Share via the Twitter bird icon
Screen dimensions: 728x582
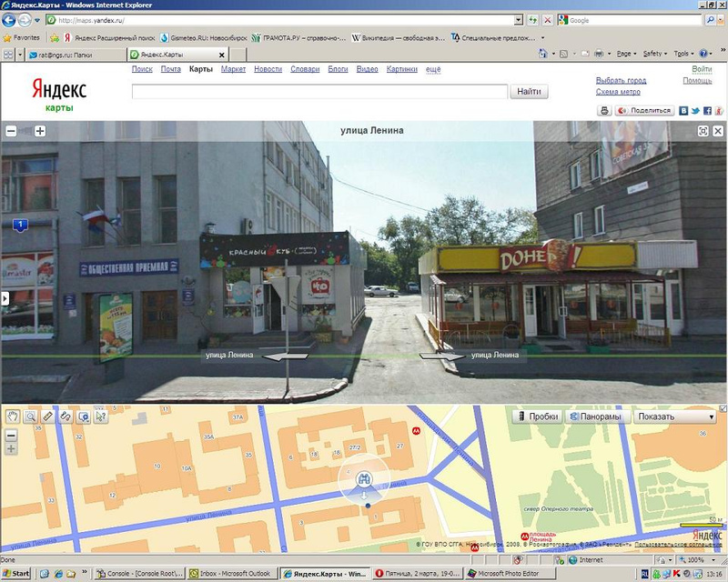point(695,110)
